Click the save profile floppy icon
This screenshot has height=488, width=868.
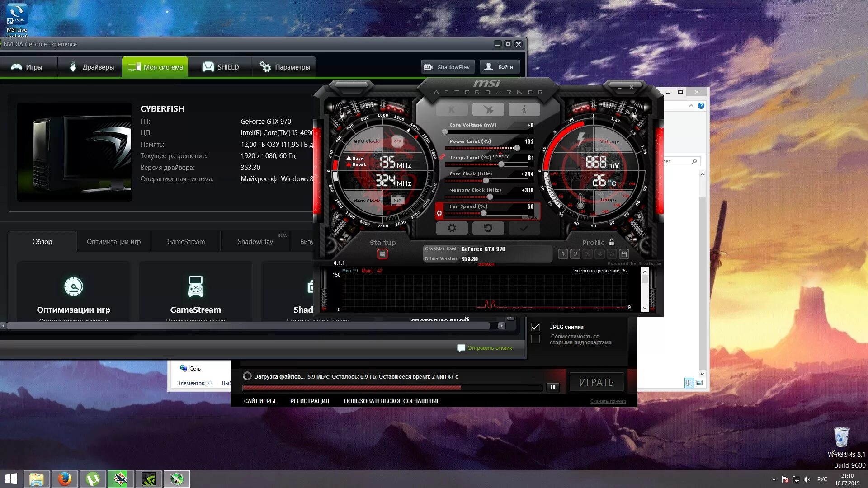click(624, 254)
